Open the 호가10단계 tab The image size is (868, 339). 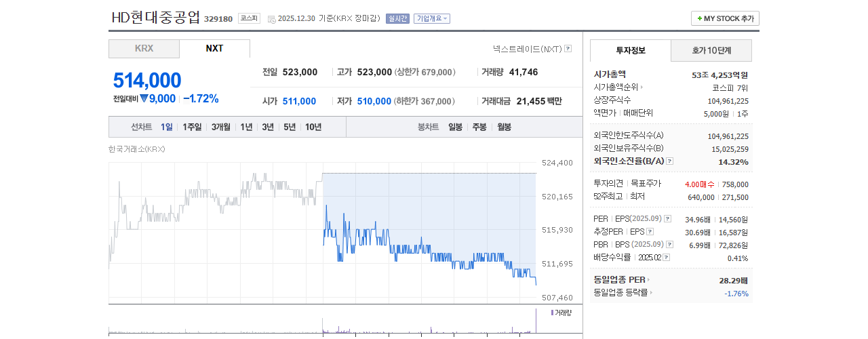(x=711, y=51)
